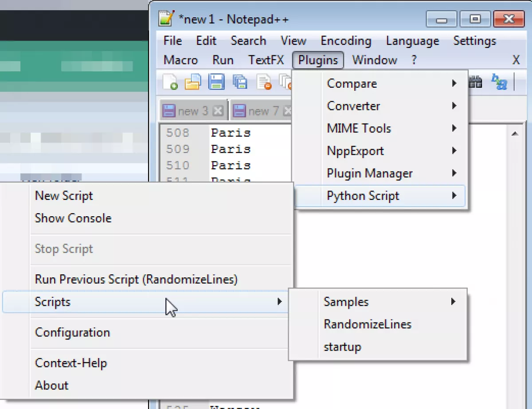Run the startup script
The height and width of the screenshot is (409, 532).
tap(378, 347)
